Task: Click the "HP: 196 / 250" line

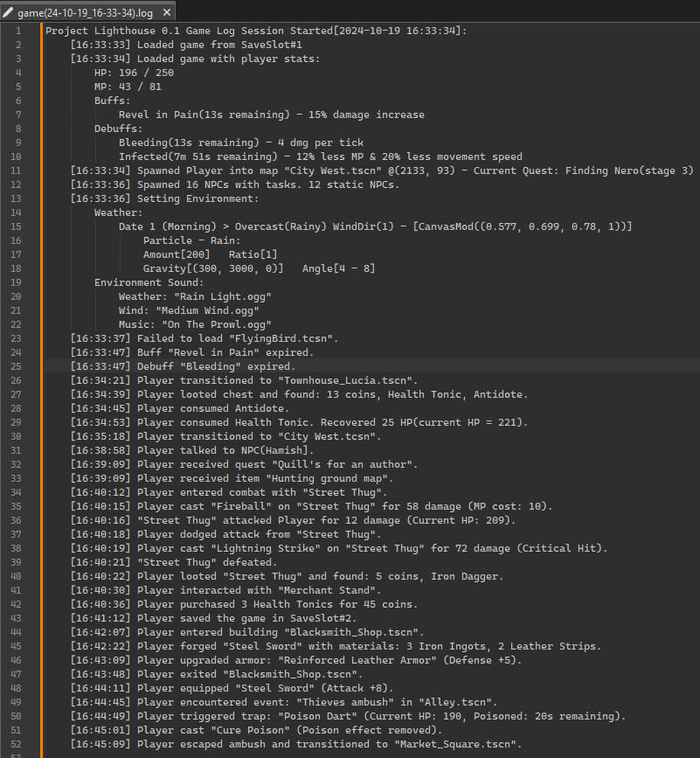Action: pos(134,73)
